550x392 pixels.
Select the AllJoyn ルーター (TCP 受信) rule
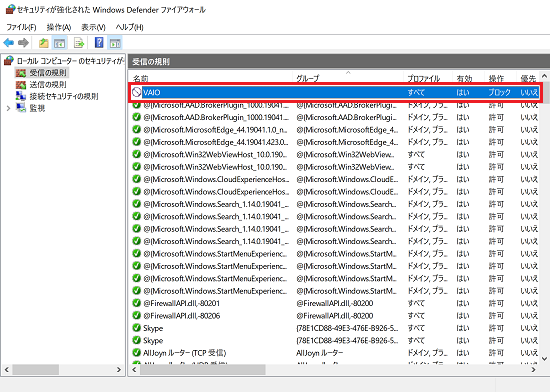pyautogui.click(x=185, y=353)
